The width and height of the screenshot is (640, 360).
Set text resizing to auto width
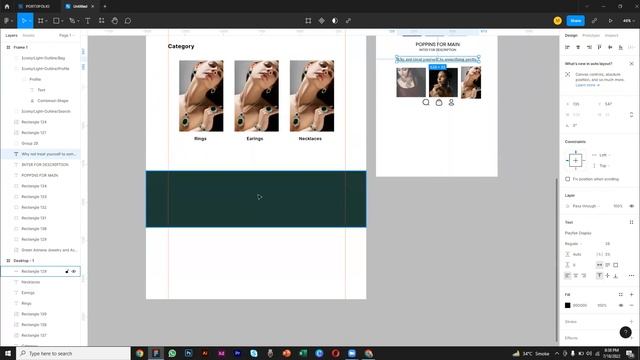pyautogui.click(x=600, y=265)
